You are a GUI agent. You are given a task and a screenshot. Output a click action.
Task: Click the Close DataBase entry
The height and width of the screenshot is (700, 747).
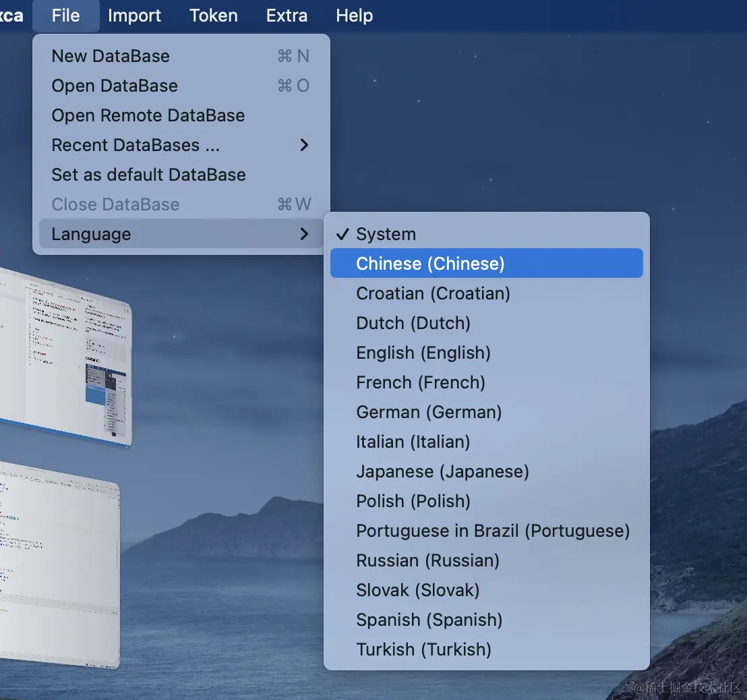181,204
